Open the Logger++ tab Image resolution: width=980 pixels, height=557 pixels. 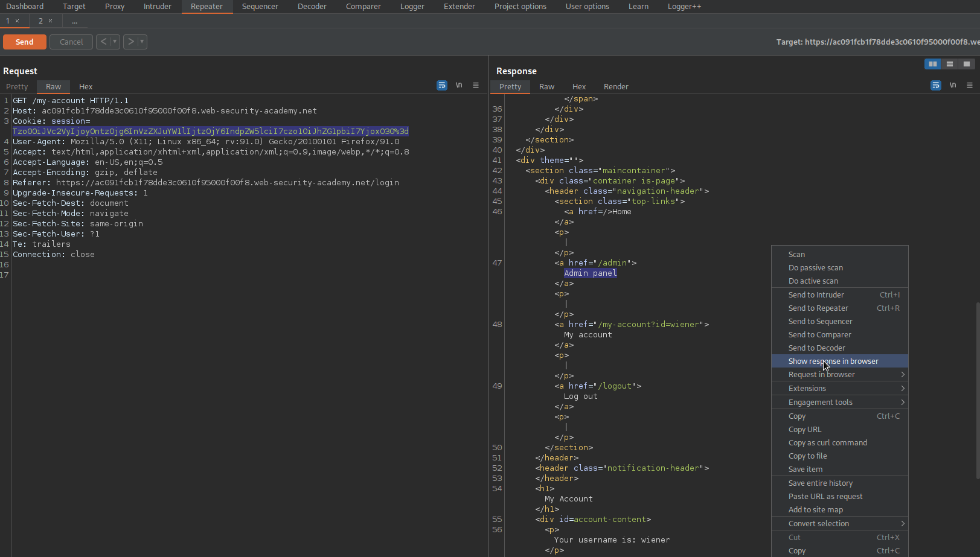[x=684, y=7]
